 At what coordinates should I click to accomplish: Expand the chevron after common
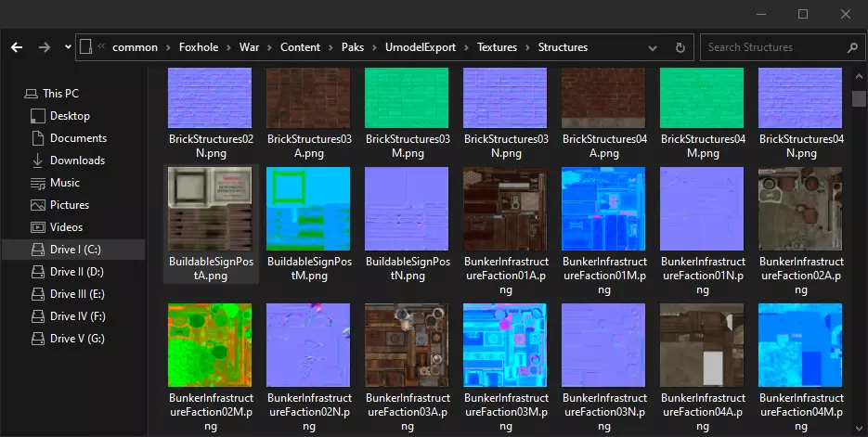coord(168,47)
